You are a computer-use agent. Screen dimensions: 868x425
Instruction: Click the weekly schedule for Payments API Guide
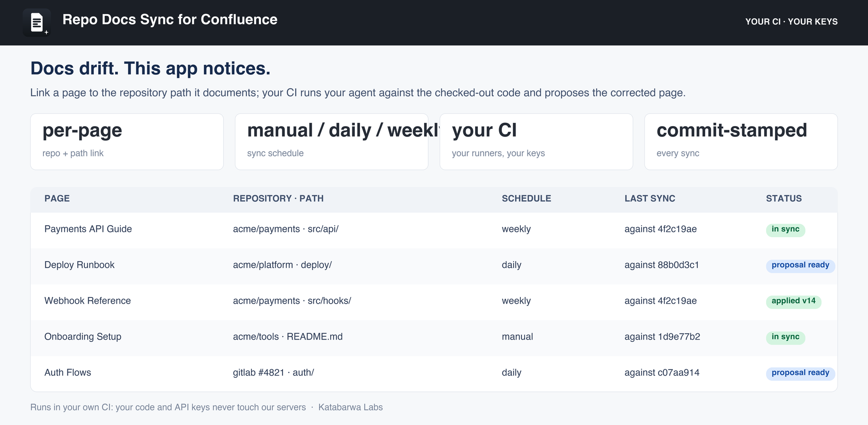tap(516, 229)
